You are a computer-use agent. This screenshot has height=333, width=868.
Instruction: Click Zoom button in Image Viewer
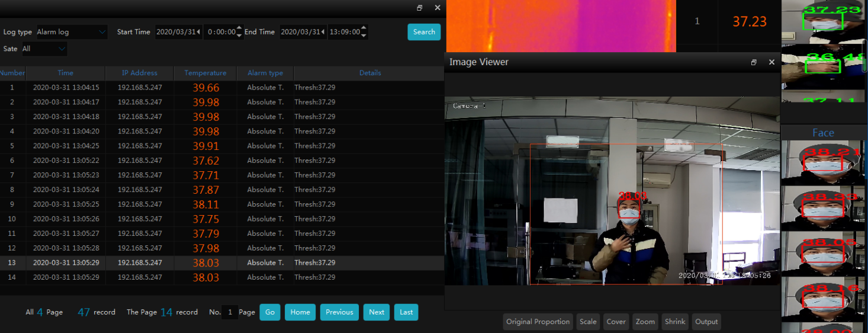[x=645, y=322]
